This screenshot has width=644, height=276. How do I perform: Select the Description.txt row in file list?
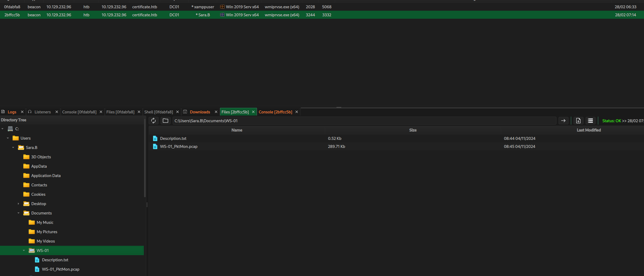click(x=396, y=138)
